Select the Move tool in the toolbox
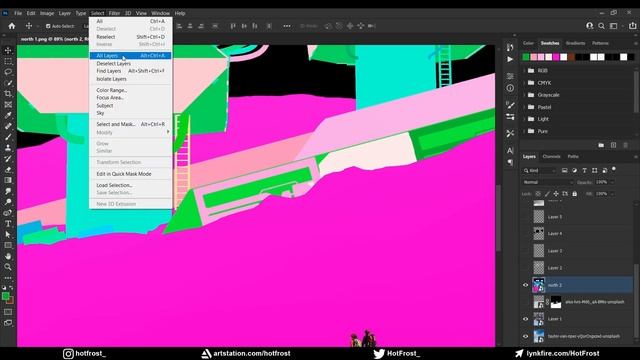Viewport: 640px width, 360px height. [x=8, y=50]
